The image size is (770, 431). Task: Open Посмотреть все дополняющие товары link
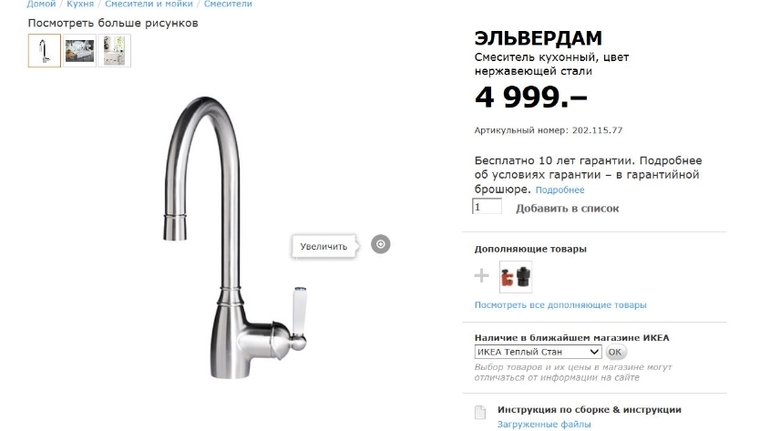[560, 305]
